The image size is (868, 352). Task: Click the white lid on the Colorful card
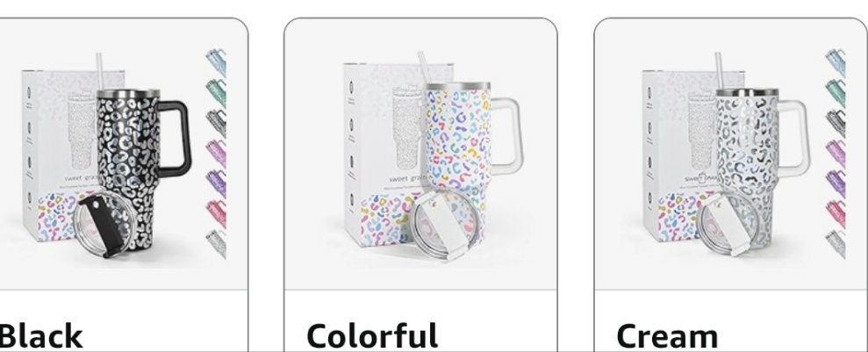(443, 224)
